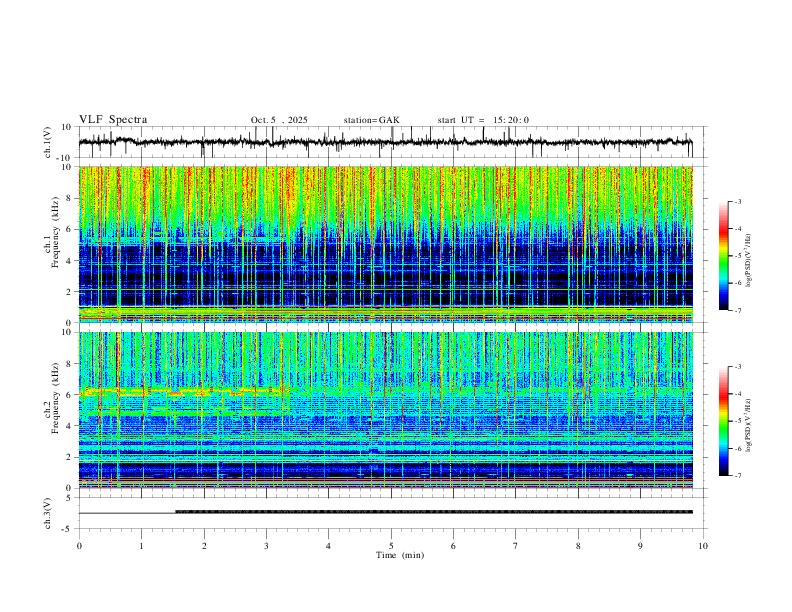Screen dimensions: 792x612
Task: Click the "5" tick on the time axis
Action: tap(391, 546)
